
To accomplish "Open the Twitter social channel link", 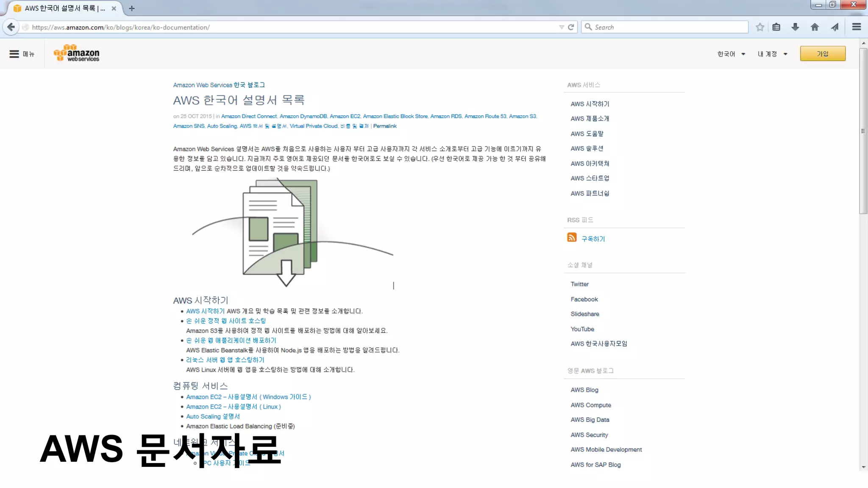I will [579, 284].
